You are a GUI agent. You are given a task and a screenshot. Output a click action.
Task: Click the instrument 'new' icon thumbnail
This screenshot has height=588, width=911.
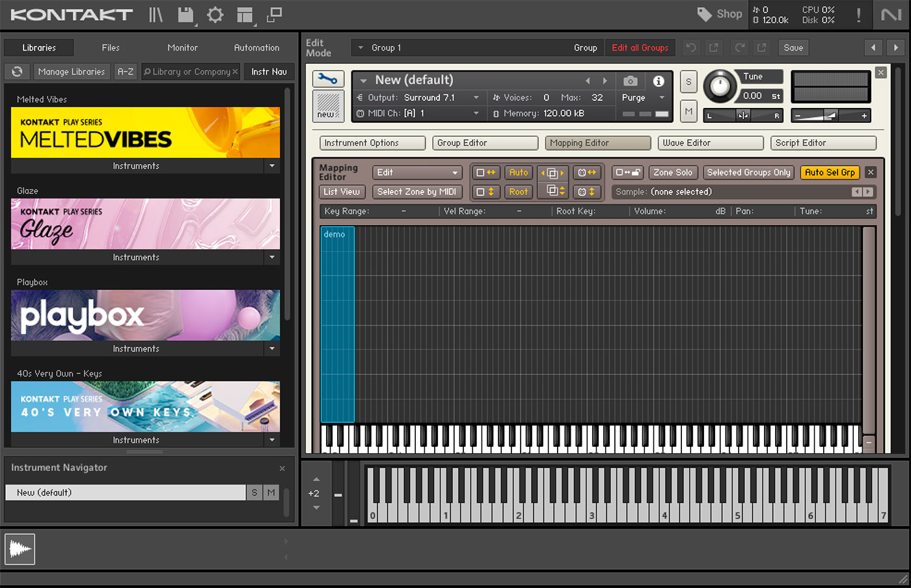pos(328,105)
